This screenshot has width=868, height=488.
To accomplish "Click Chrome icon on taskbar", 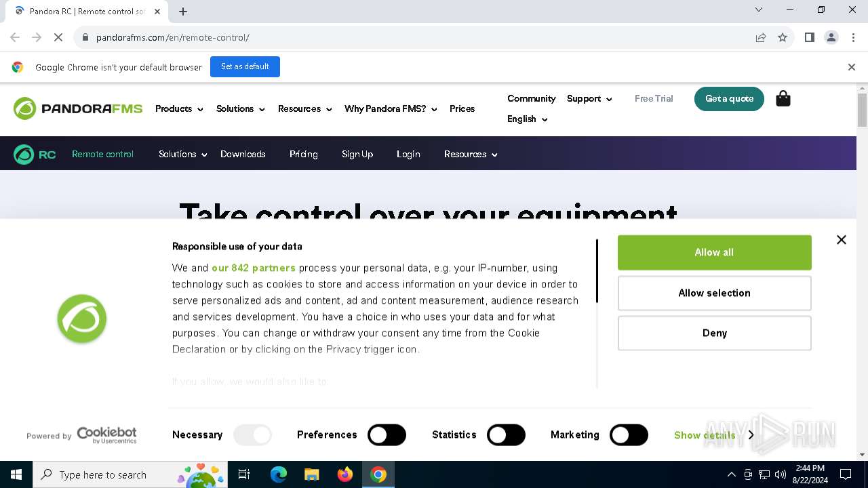I will pos(378,474).
